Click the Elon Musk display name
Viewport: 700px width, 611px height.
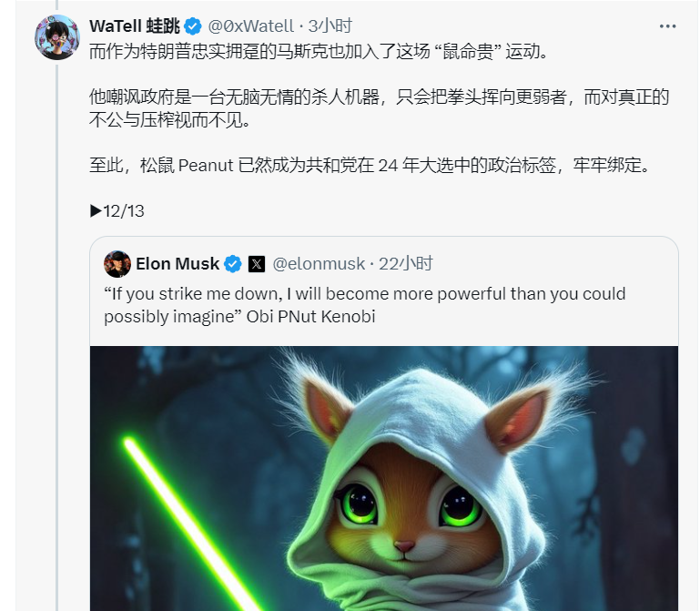click(178, 264)
